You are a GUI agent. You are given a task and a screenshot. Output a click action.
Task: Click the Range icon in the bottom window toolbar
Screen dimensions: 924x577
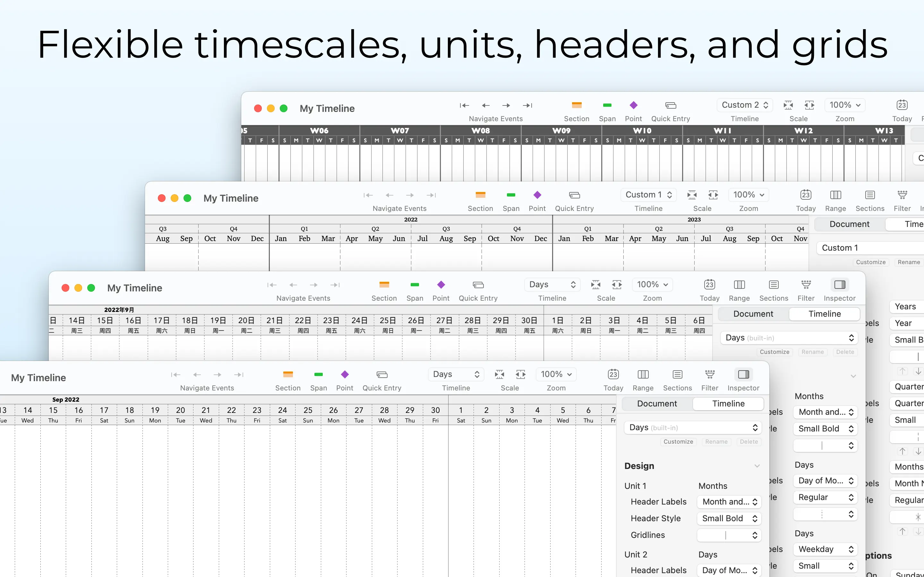pos(643,374)
